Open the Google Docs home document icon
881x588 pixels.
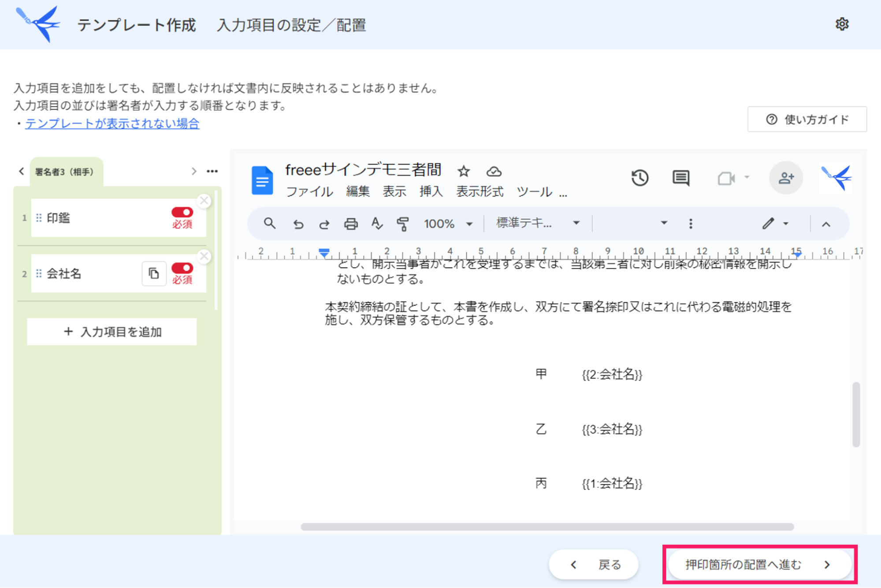click(x=262, y=180)
